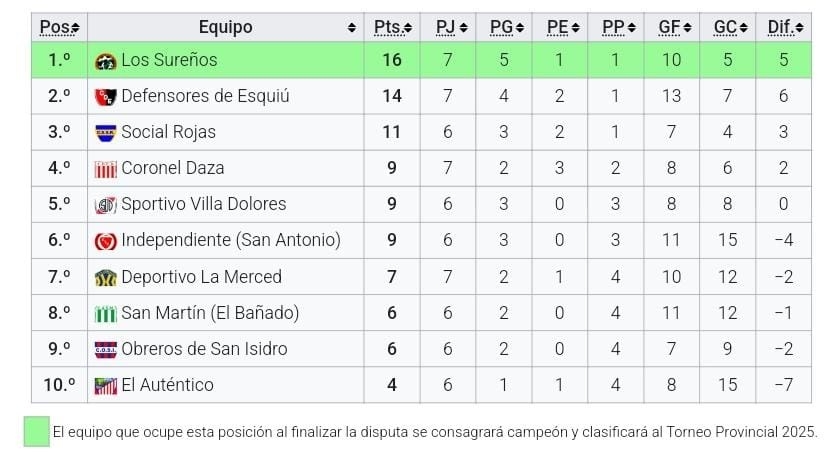Image resolution: width=824 pixels, height=467 pixels.
Task: Sort by the Dif. column arrows
Action: point(801,28)
